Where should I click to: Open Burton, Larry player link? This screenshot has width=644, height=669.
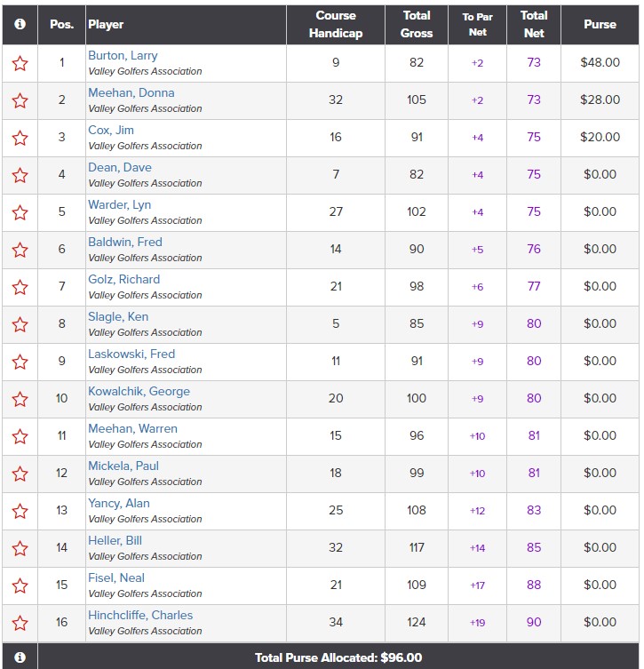[123, 56]
